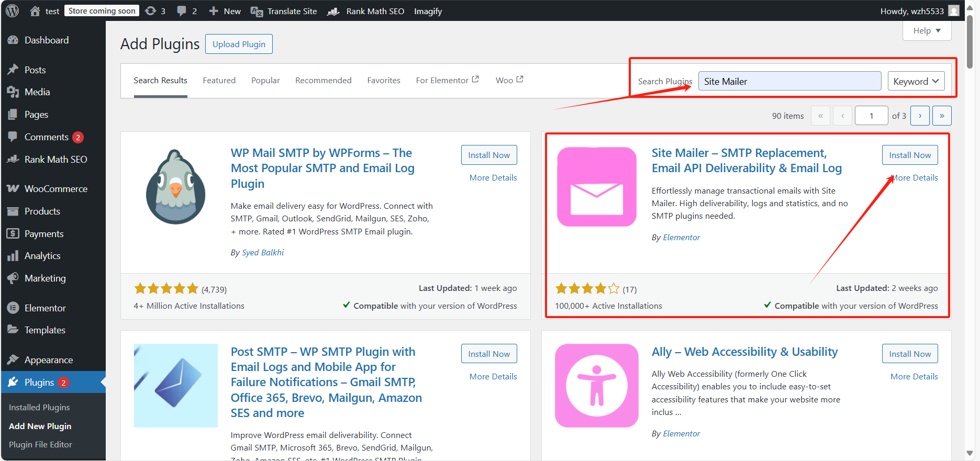
Task: Open More Details for WP Mail SMTP
Action: (493, 177)
